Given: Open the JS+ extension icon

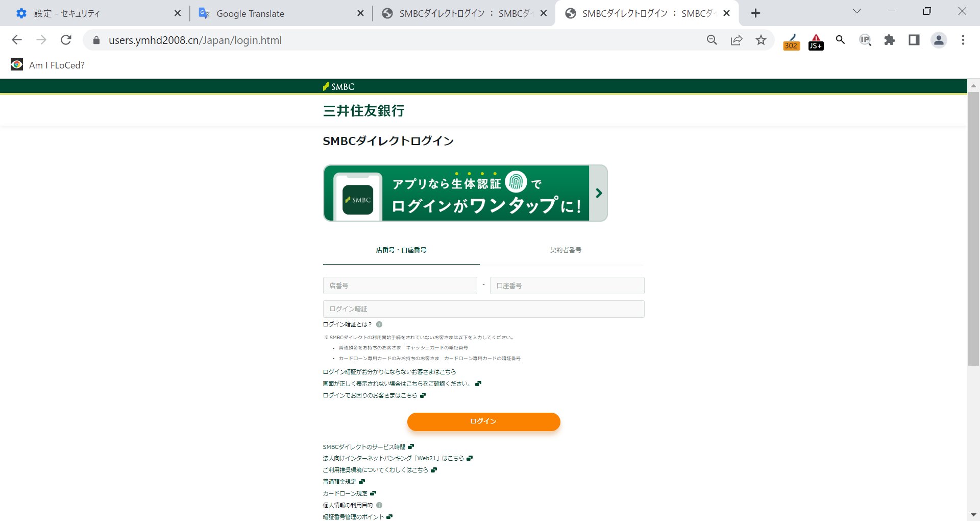Looking at the screenshot, I should click(x=816, y=41).
